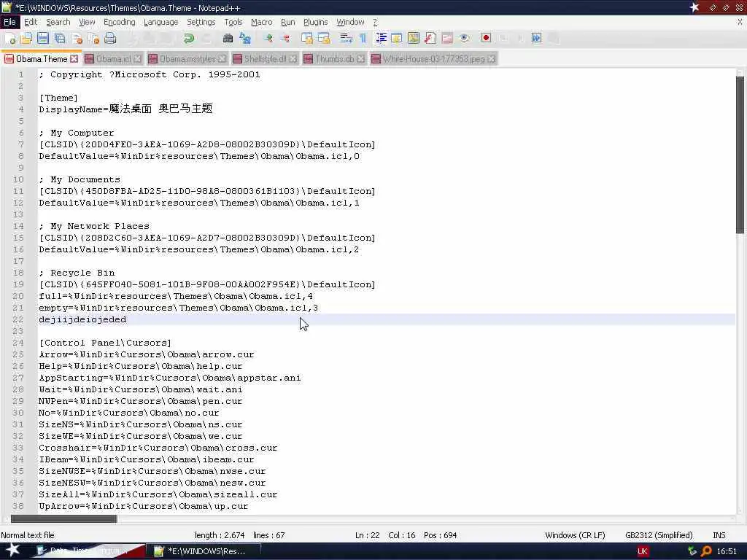Open the Window menu
This screenshot has height=560, width=747.
click(350, 23)
